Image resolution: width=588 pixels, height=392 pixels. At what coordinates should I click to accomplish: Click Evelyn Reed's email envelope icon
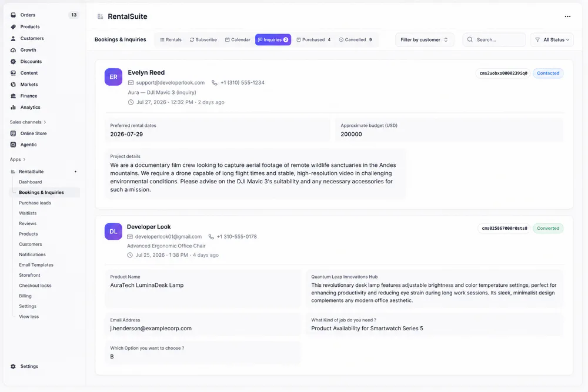(131, 82)
